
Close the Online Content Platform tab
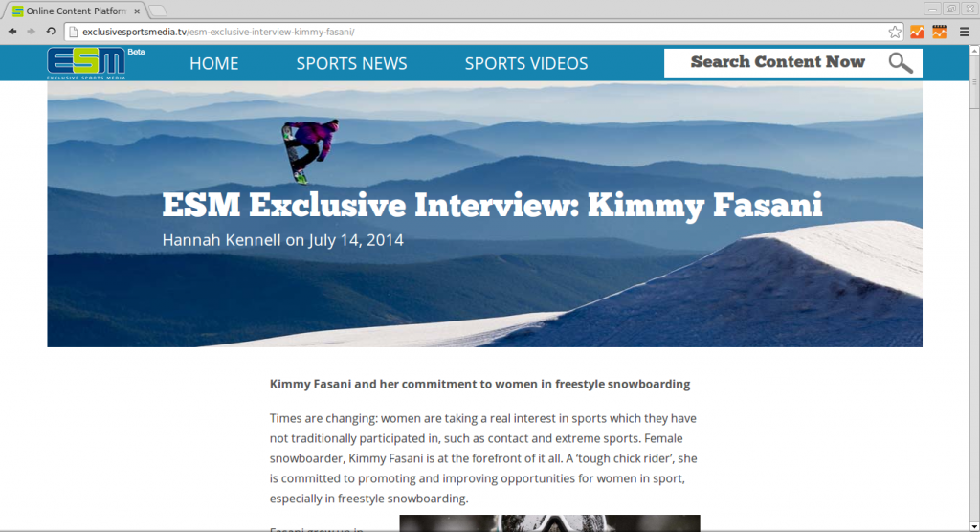pyautogui.click(x=137, y=11)
